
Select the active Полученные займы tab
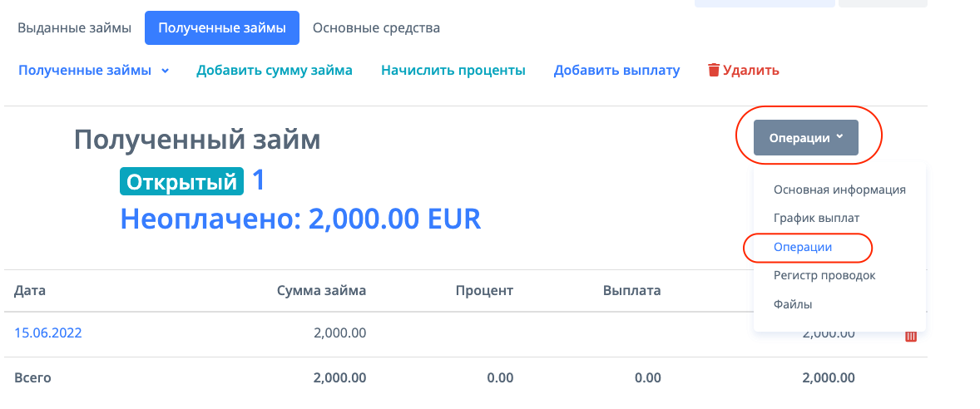222,28
